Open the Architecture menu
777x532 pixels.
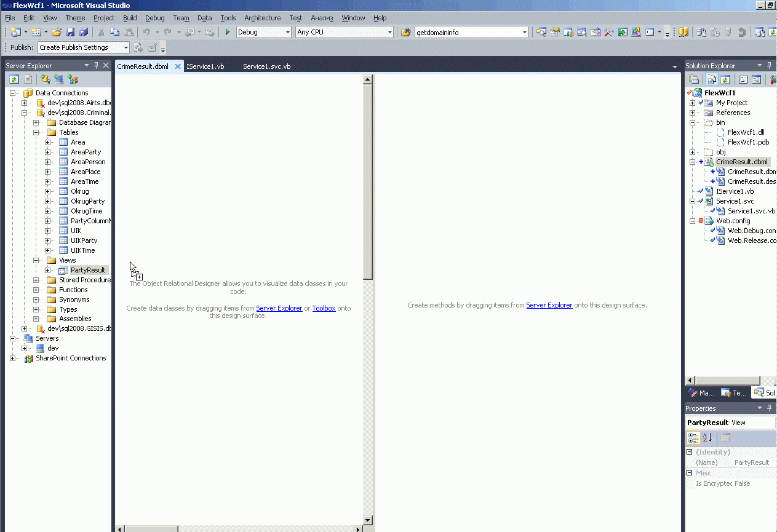(262, 18)
